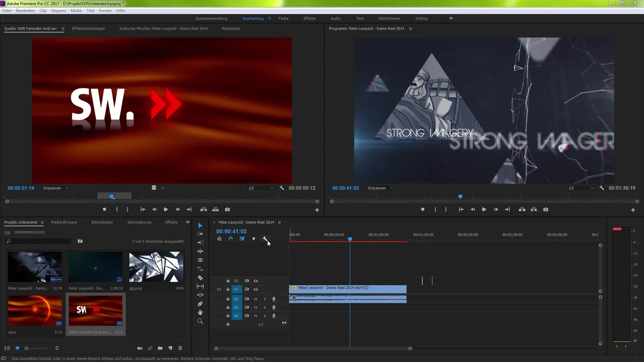Open the Metadaten tab

tap(231, 28)
